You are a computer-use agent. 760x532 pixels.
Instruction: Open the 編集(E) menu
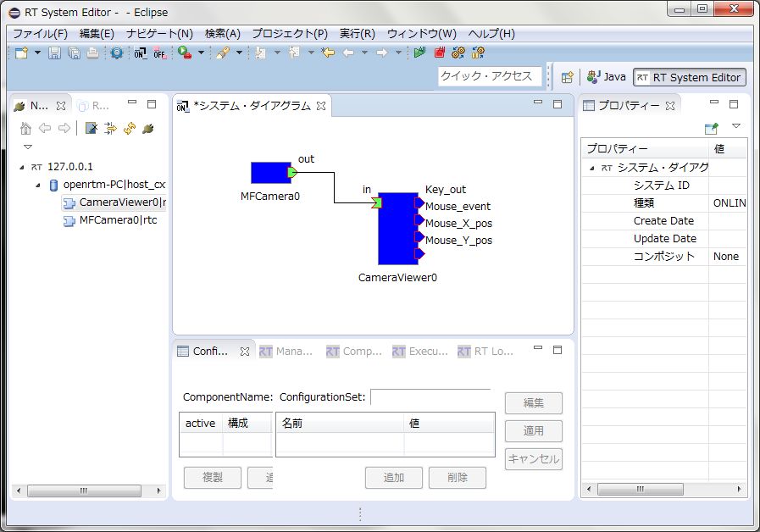(x=97, y=33)
